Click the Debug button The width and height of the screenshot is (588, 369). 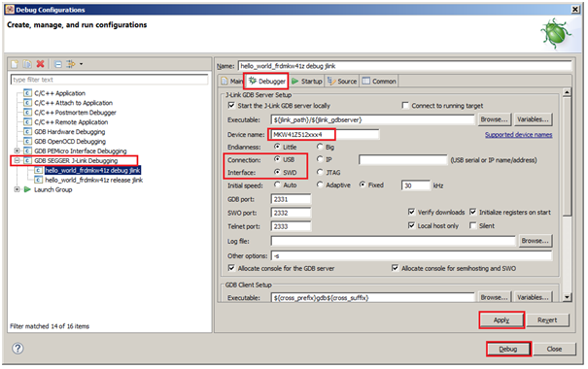pyautogui.click(x=508, y=349)
